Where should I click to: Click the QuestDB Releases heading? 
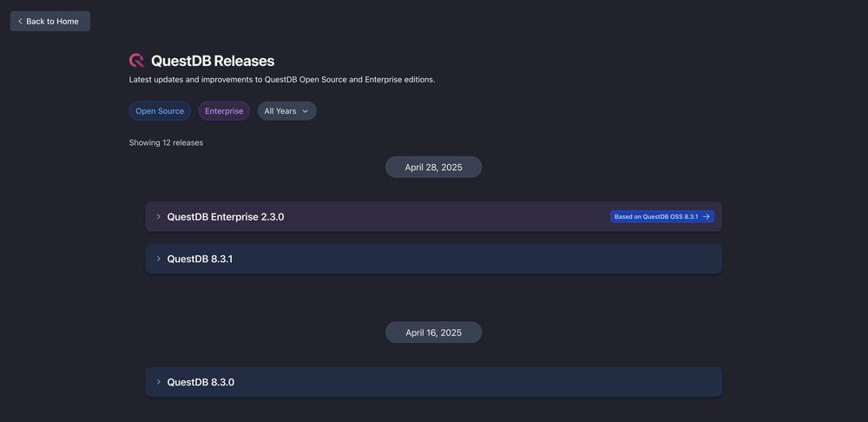[x=213, y=61]
